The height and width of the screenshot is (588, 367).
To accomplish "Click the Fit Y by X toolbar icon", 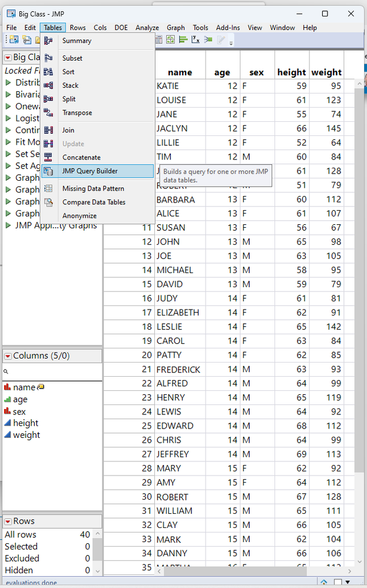I will [x=196, y=40].
